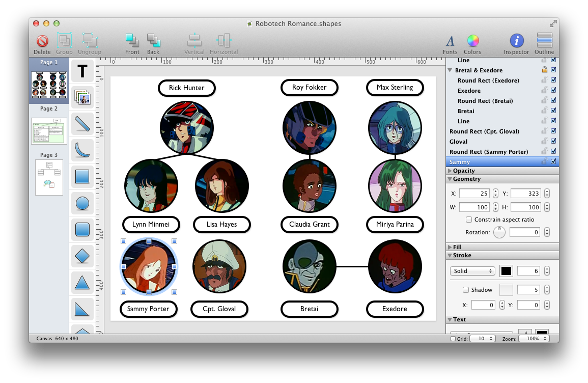
Task: Click the shadow color swatch
Action: 506,290
